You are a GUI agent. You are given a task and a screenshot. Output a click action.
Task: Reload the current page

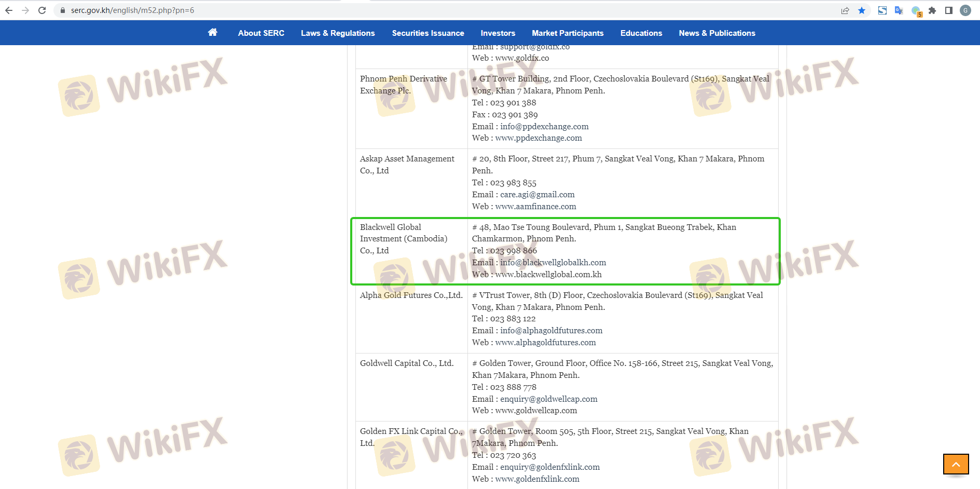[42, 10]
